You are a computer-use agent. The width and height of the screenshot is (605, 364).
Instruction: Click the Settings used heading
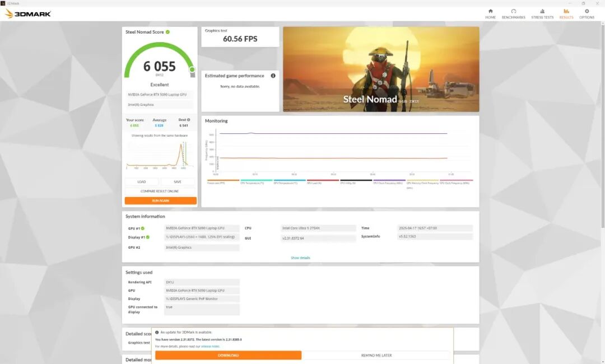[x=139, y=273]
